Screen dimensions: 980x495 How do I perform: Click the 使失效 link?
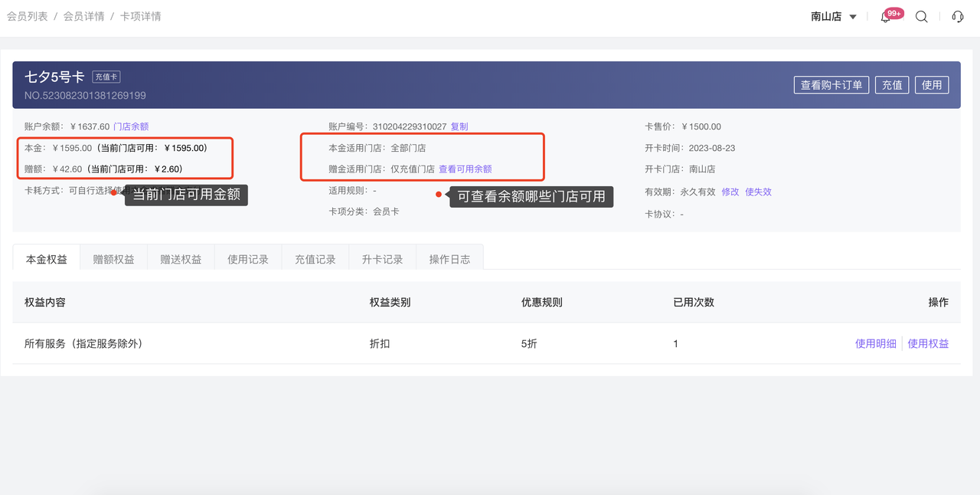[758, 192]
